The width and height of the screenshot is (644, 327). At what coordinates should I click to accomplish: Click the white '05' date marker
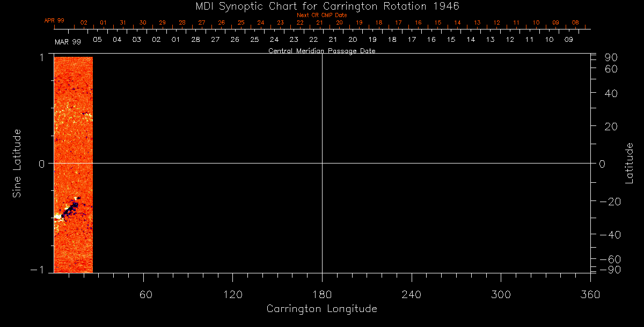pyautogui.click(x=97, y=40)
